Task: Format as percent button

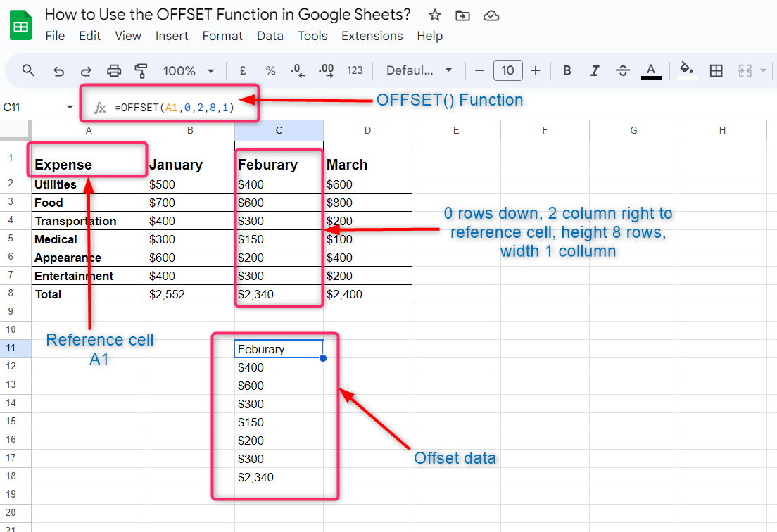Action: click(x=270, y=70)
